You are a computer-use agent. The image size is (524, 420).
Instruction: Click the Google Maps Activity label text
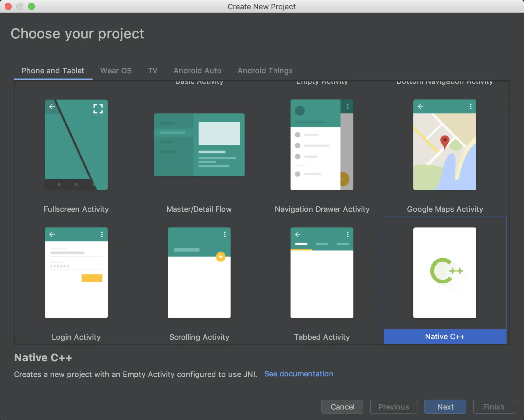pos(445,209)
